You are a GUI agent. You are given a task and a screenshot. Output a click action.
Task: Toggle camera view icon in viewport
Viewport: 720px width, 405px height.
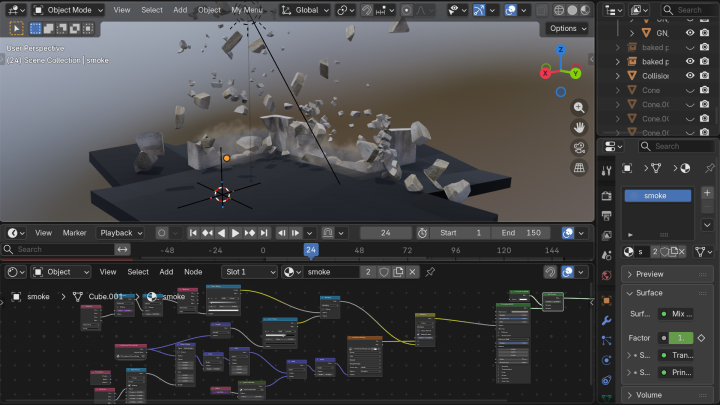[579, 148]
